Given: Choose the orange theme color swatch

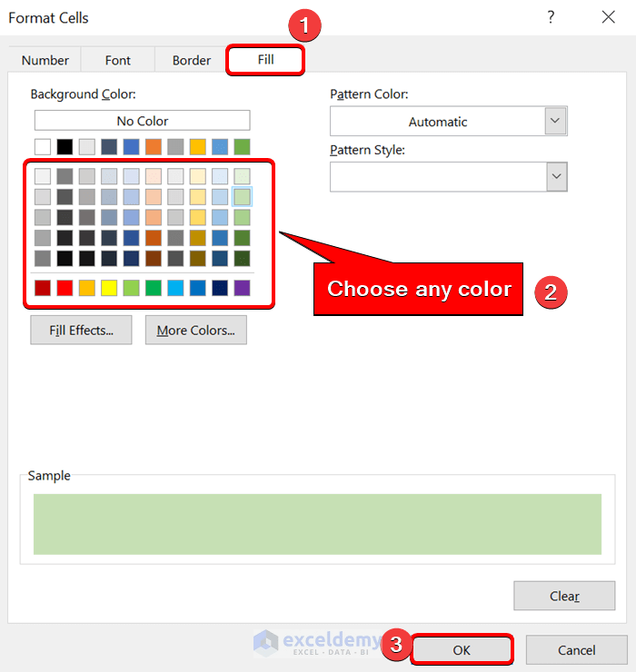Looking at the screenshot, I should 154,147.
